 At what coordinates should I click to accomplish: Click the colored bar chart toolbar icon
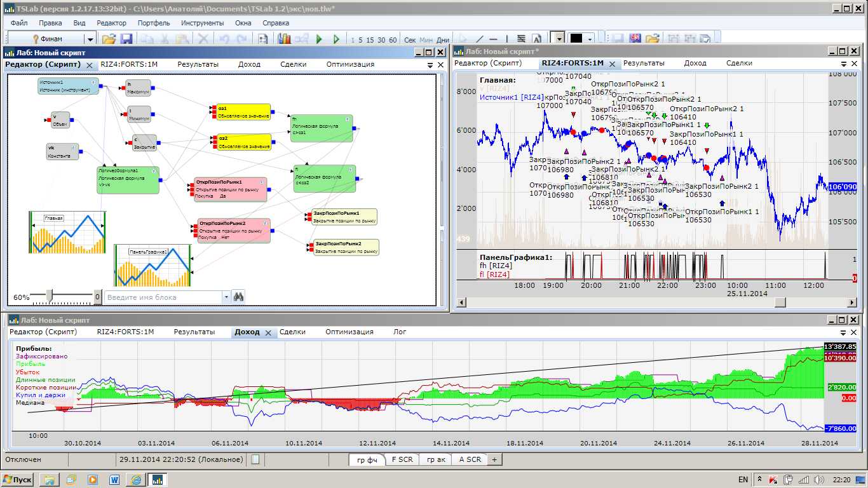point(283,39)
